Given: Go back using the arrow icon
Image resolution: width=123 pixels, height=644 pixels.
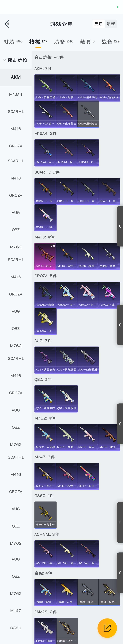Looking at the screenshot, I should pyautogui.click(x=7, y=24).
